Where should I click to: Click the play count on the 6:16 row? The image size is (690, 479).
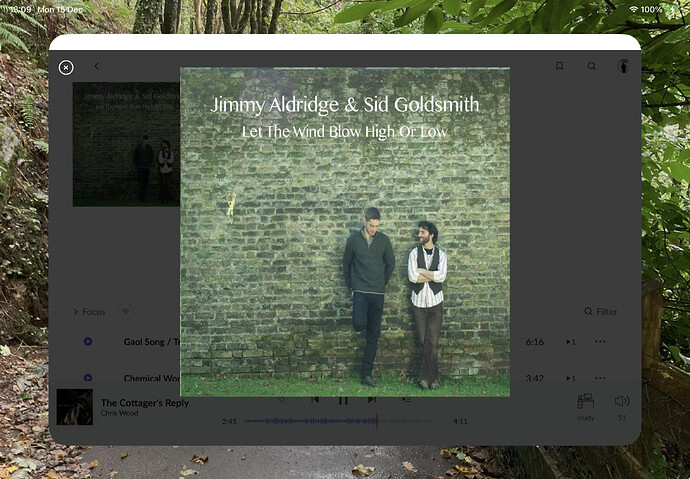(571, 342)
